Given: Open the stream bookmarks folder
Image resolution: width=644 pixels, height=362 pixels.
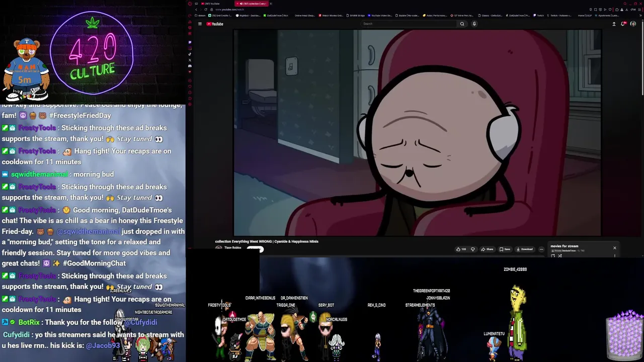Looking at the screenshot, I should point(200,16).
